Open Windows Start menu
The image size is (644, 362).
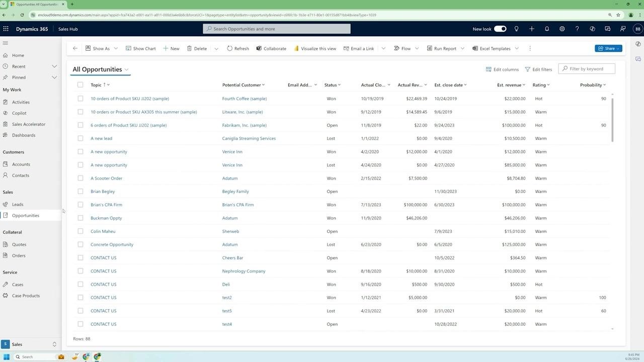click(x=6, y=356)
